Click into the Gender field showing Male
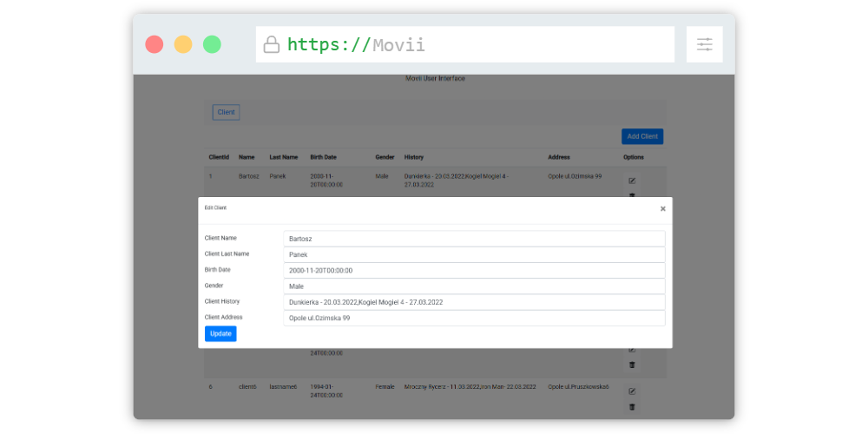The height and width of the screenshot is (434, 868). tap(474, 286)
